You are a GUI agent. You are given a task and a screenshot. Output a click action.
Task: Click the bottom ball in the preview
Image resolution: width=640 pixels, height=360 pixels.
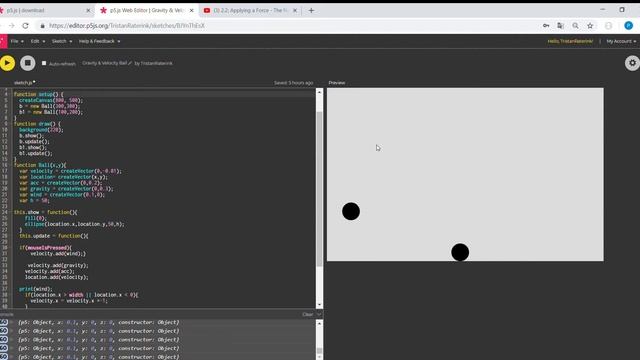[x=460, y=252]
